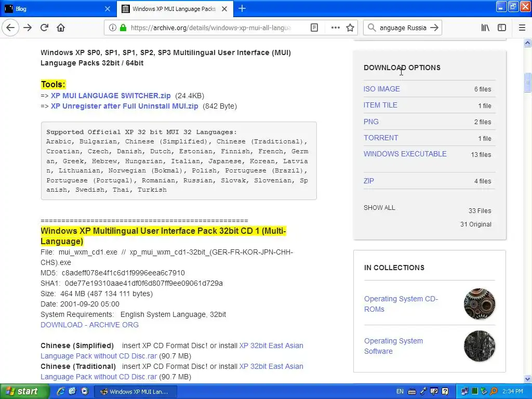Image resolution: width=532 pixels, height=399 pixels.
Task: Click the language bar keyboard icon
Action: (x=412, y=392)
